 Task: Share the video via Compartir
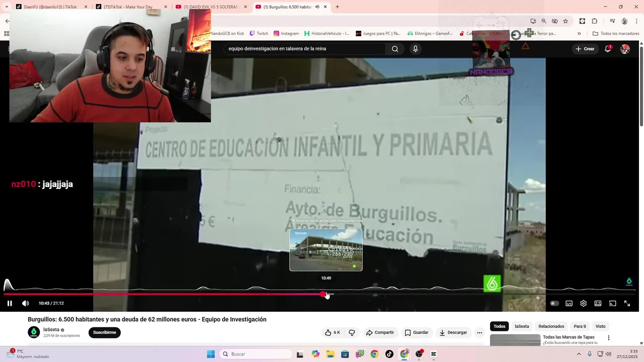380,332
